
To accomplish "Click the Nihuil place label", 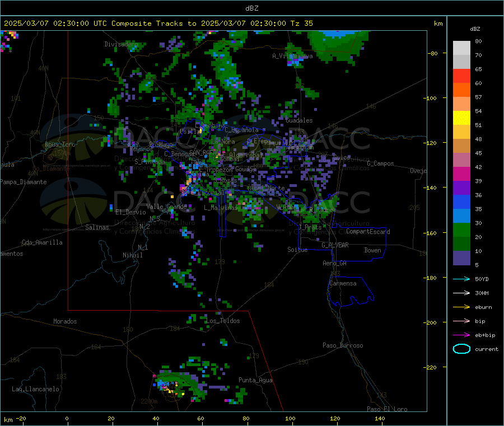I will (x=132, y=255).
